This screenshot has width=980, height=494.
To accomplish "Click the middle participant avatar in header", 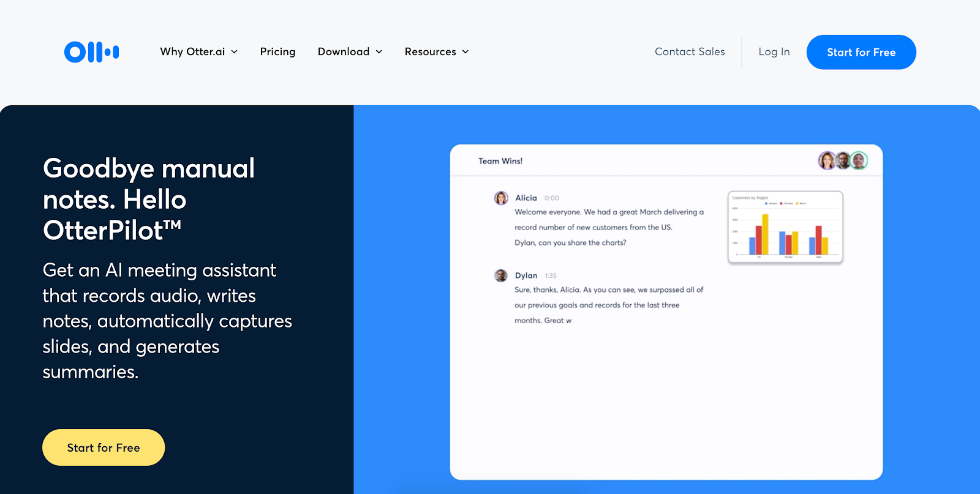I will click(x=843, y=161).
